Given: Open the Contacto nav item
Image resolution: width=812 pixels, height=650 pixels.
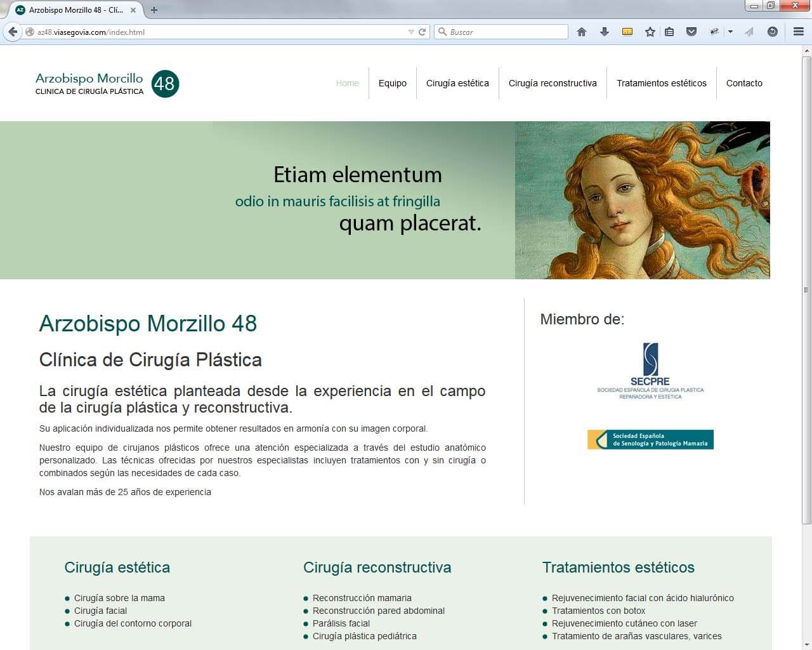Looking at the screenshot, I should coord(744,83).
